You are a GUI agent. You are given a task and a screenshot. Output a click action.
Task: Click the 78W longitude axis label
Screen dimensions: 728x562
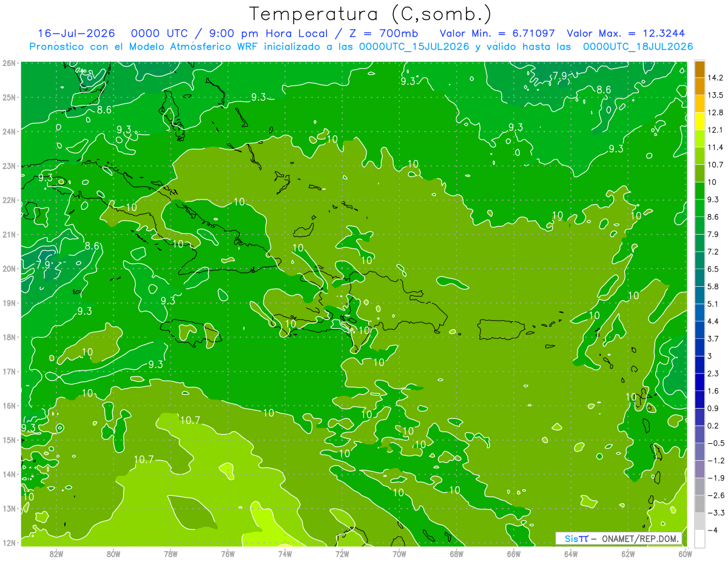point(170,553)
